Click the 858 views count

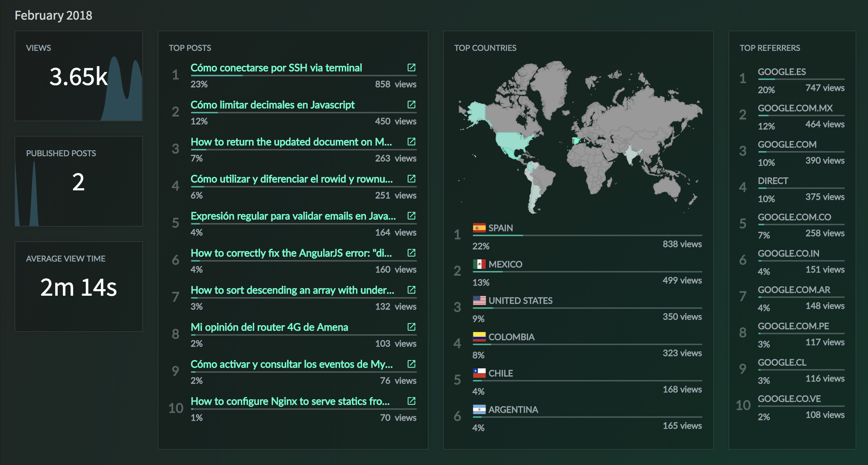click(396, 84)
